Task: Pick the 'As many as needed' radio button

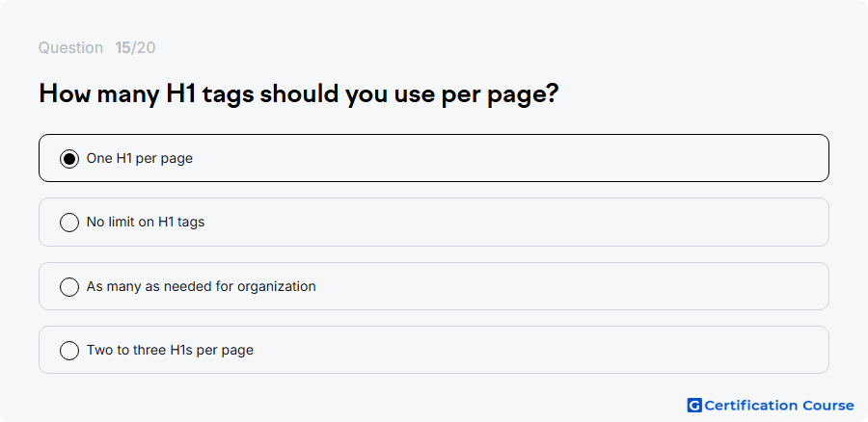Action: click(x=69, y=287)
